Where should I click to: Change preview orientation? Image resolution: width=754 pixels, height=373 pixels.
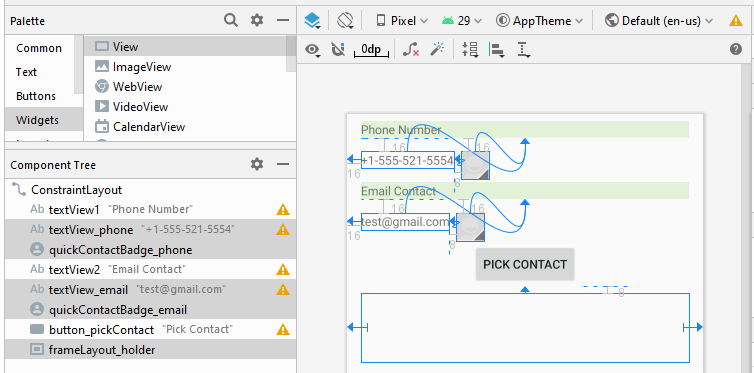[x=345, y=21]
